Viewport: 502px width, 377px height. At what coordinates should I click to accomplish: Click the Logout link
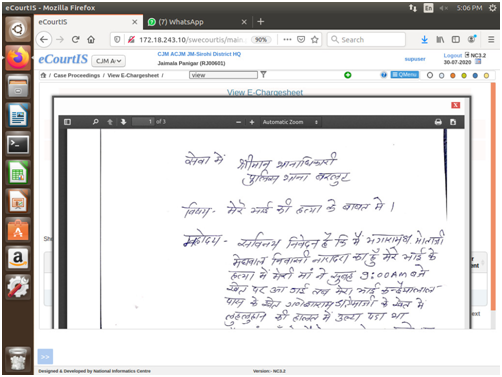pyautogui.click(x=452, y=55)
